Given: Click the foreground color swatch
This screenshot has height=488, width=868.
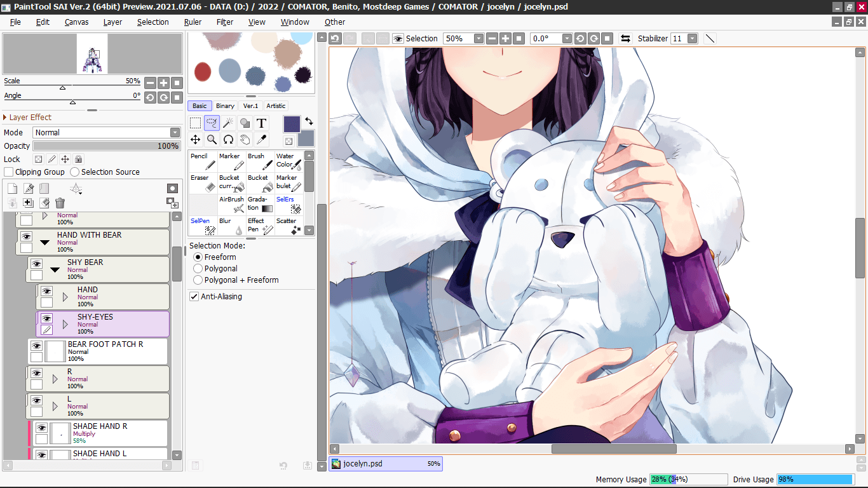Looking at the screenshot, I should tap(292, 124).
